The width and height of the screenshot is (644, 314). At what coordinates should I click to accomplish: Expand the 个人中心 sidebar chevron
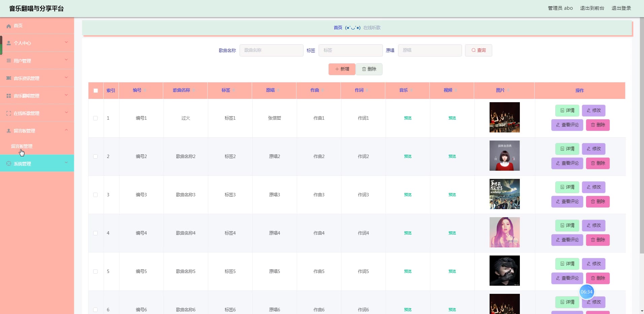point(66,42)
